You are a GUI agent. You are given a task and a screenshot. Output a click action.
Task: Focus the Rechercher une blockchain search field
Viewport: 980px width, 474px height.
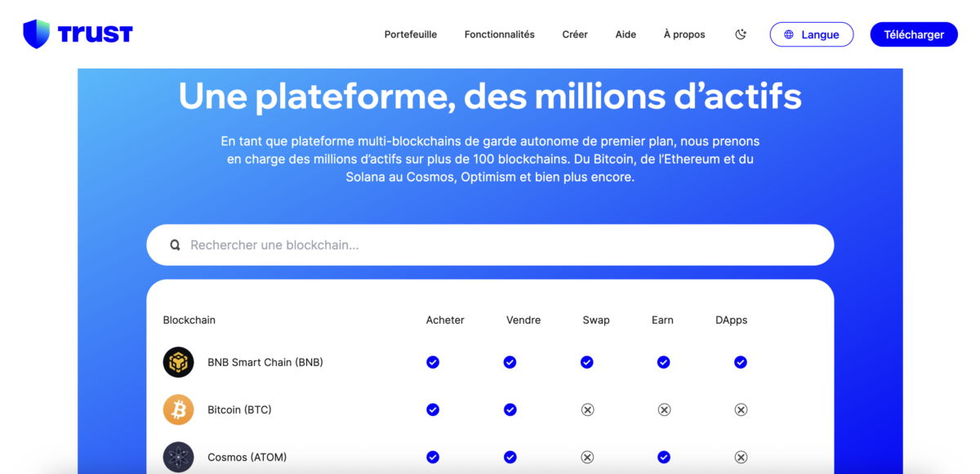490,245
